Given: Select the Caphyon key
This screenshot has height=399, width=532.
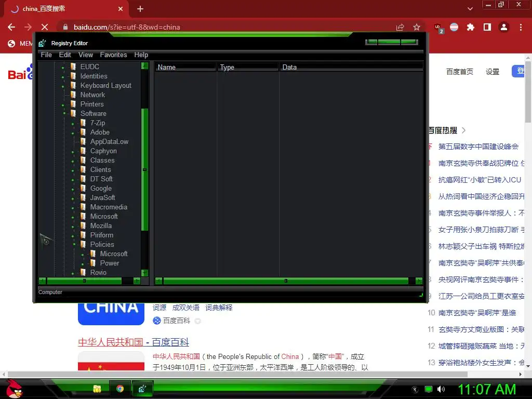Looking at the screenshot, I should coord(103,151).
